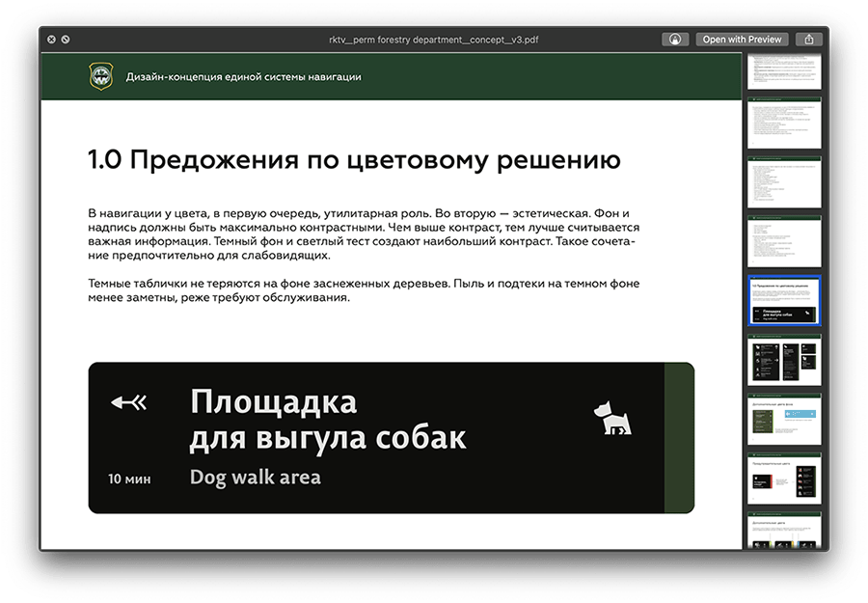Click the bottom partially visible page thumbnail
The image size is (868, 603).
[x=785, y=532]
